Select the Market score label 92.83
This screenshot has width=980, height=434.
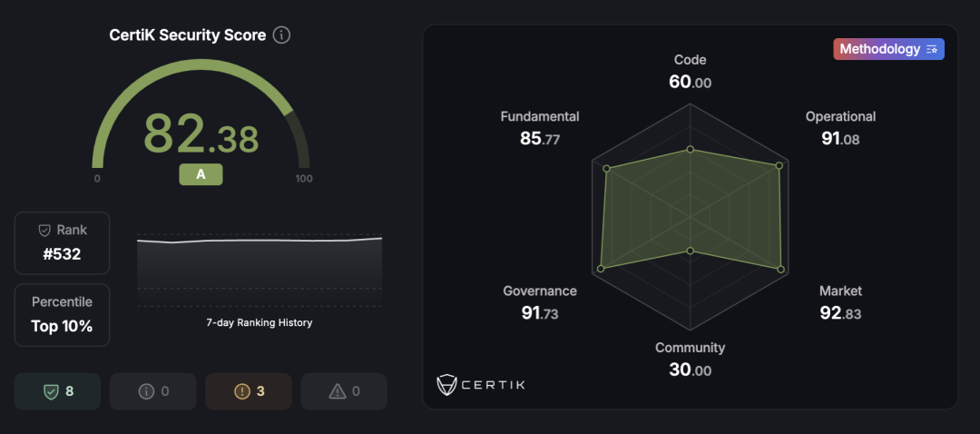tap(840, 314)
